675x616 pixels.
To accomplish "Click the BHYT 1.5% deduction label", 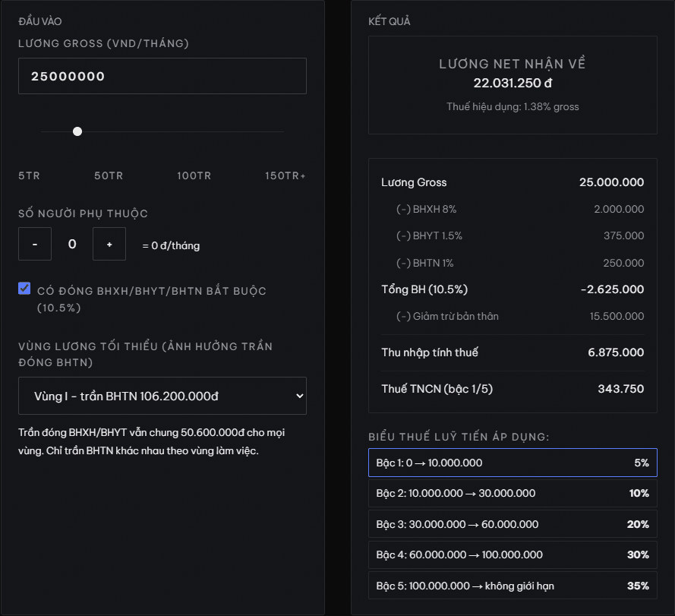I will (x=429, y=236).
